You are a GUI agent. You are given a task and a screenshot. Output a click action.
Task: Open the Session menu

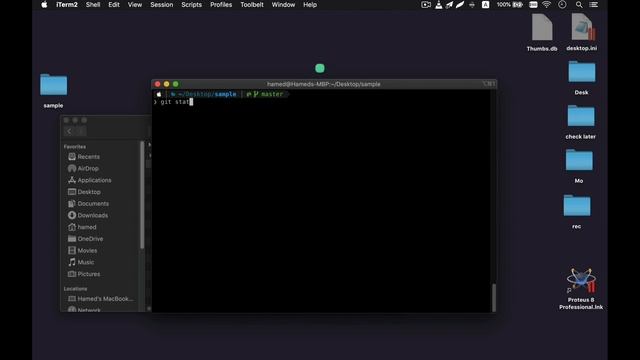[162, 5]
